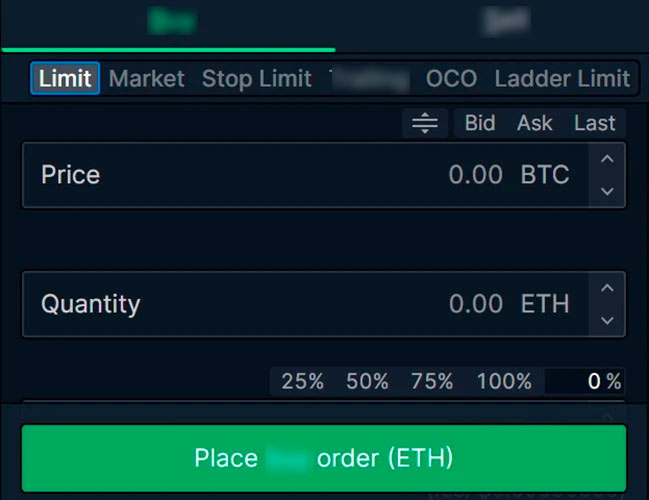Image resolution: width=649 pixels, height=500 pixels.
Task: Decrease the Price value with down arrow
Action: point(606,190)
